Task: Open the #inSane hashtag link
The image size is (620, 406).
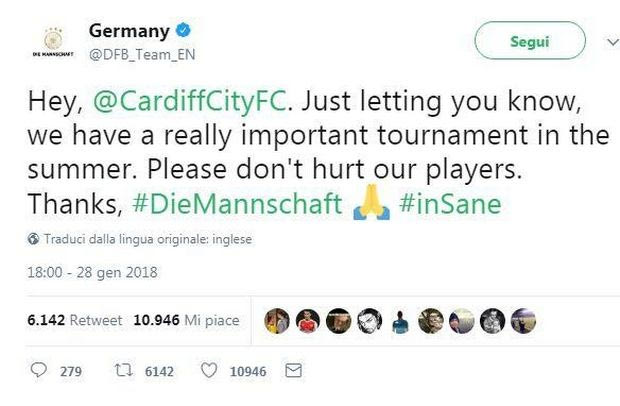Action: point(450,204)
